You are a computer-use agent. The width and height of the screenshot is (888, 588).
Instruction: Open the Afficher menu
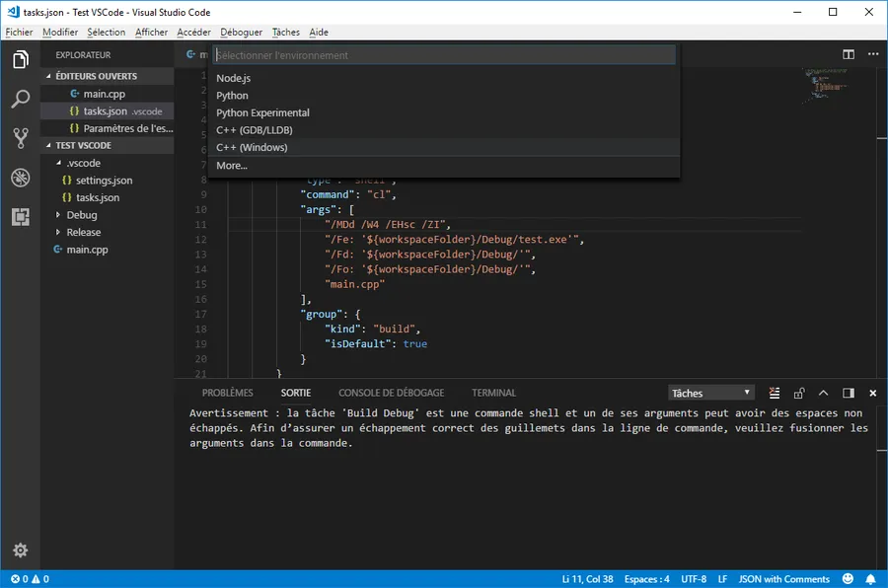pyautogui.click(x=151, y=33)
